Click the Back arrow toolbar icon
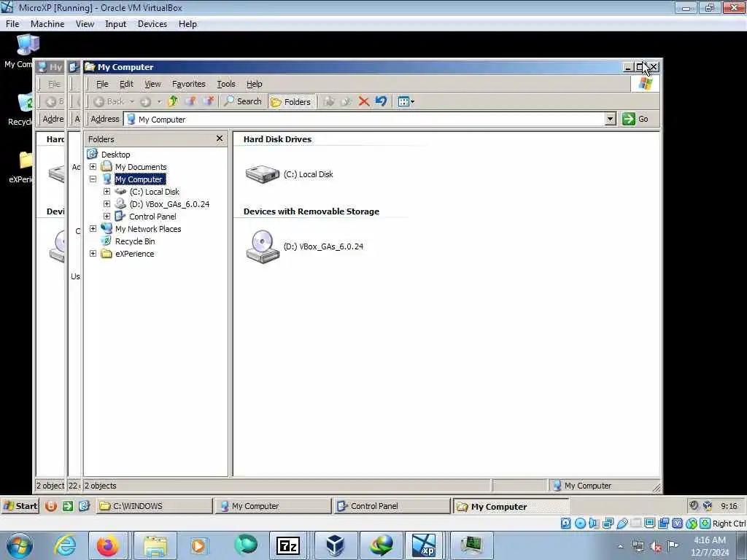The height and width of the screenshot is (560, 747). pyautogui.click(x=99, y=101)
